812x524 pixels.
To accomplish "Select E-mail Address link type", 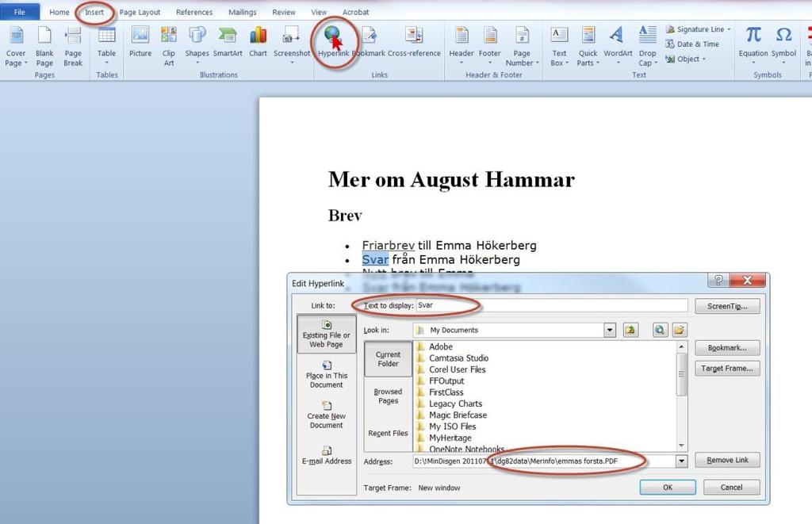I will pos(326,456).
